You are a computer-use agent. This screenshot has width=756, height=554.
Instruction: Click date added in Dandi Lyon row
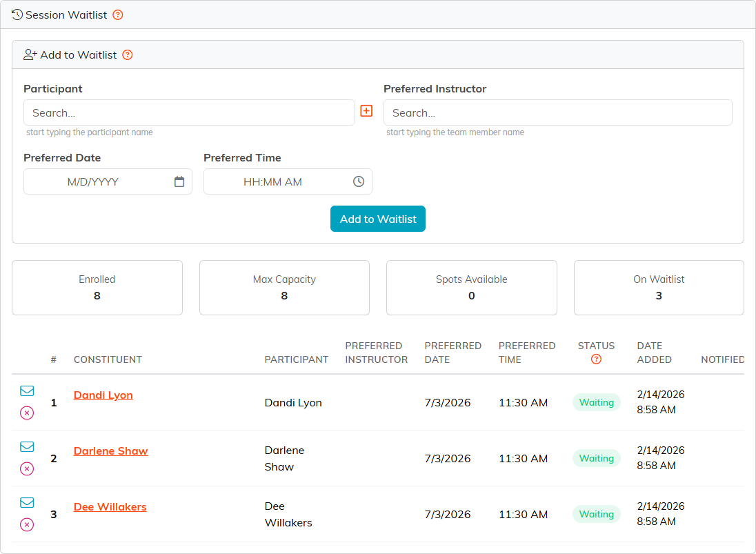(x=661, y=402)
